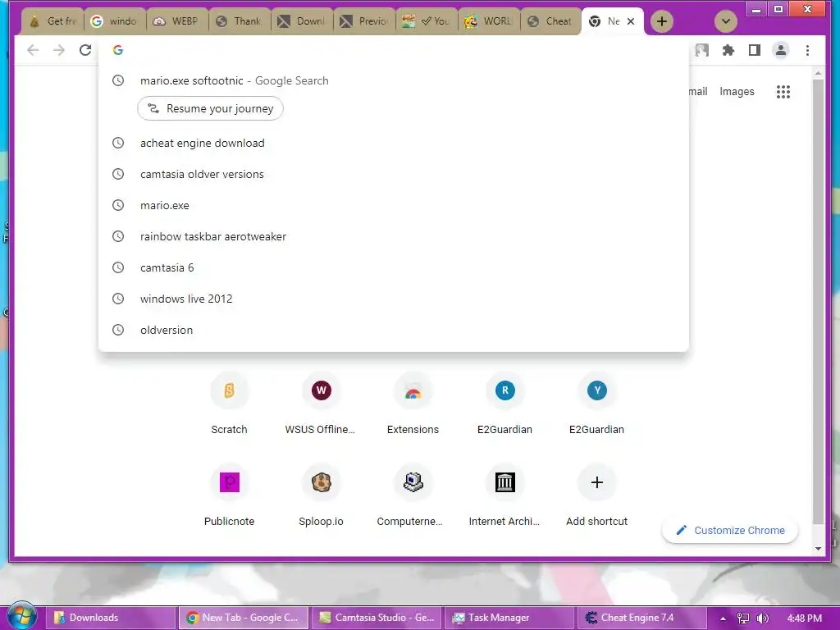Toggle the side panel icon
Screen dimensions: 840x630
point(755,50)
